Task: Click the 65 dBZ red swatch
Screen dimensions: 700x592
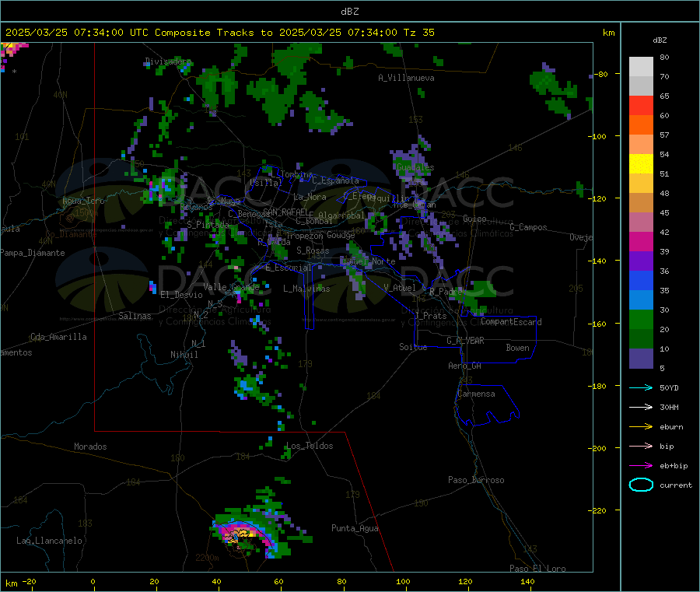Action: 641,105
